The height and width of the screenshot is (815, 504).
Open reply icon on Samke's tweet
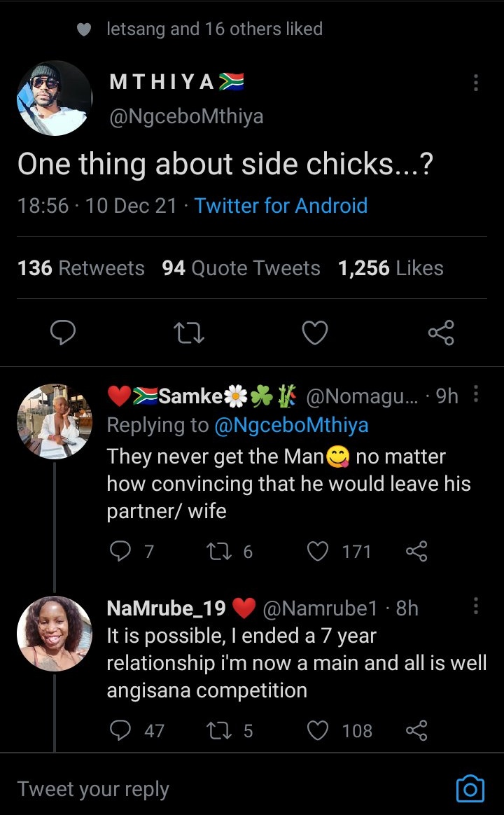coord(120,551)
